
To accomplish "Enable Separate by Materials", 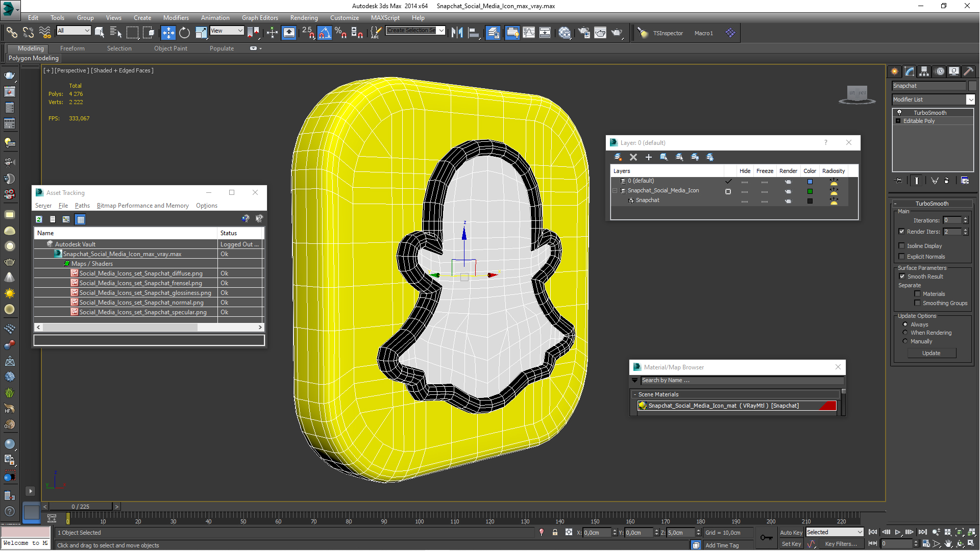I will point(917,293).
